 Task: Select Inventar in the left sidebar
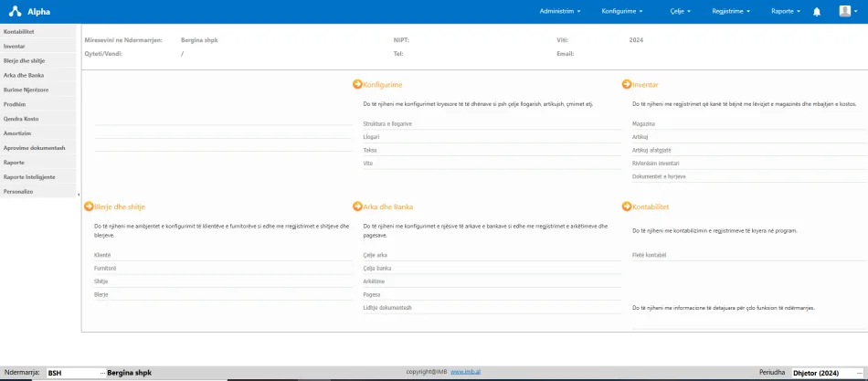pos(38,47)
